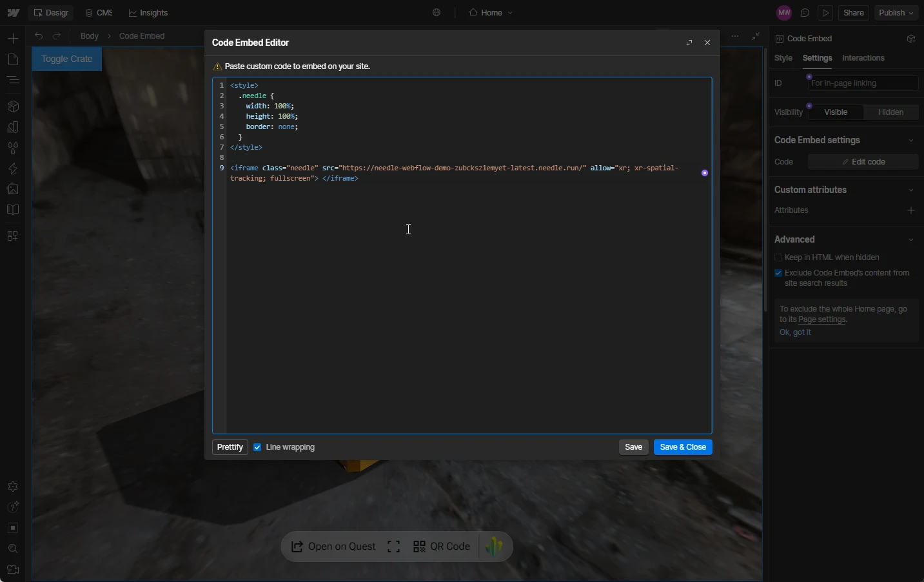The width and height of the screenshot is (924, 582).
Task: Open the Components panel
Action: coord(13,106)
